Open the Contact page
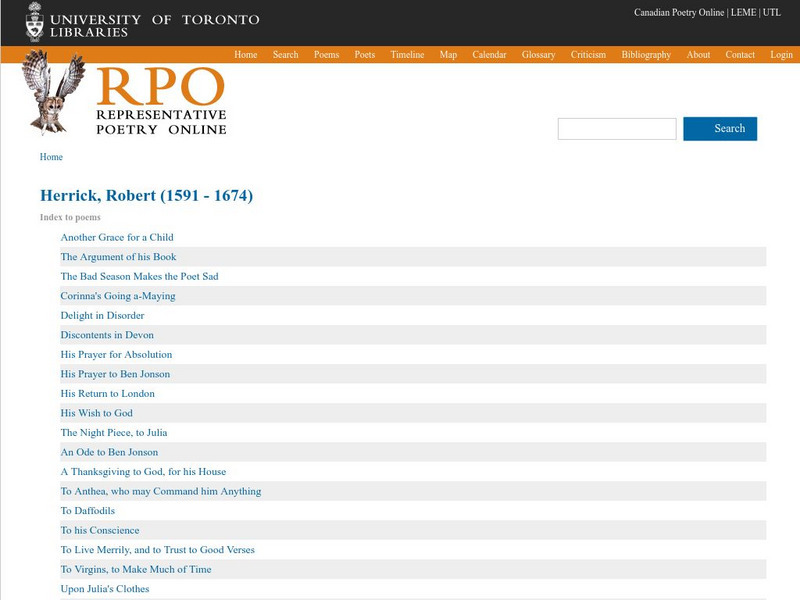The height and width of the screenshot is (600, 800). pyautogui.click(x=740, y=55)
